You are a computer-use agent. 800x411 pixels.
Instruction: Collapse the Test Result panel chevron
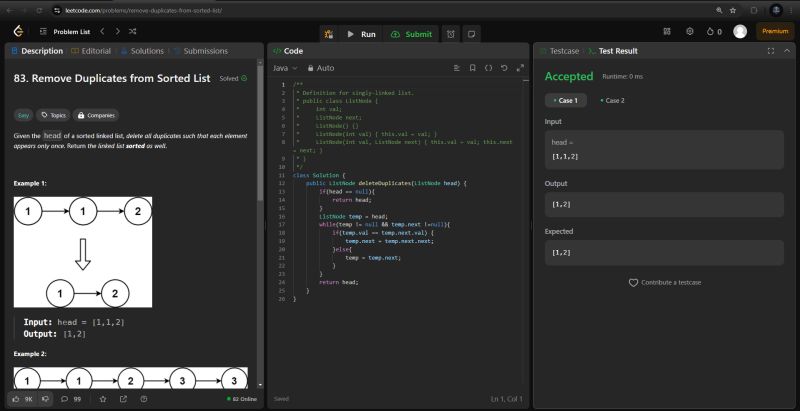[787, 51]
